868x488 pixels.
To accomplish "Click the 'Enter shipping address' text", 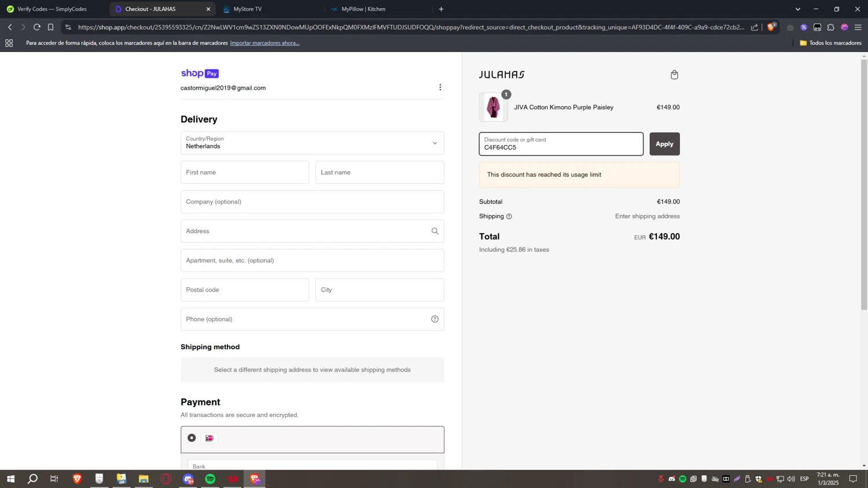I will click(647, 216).
